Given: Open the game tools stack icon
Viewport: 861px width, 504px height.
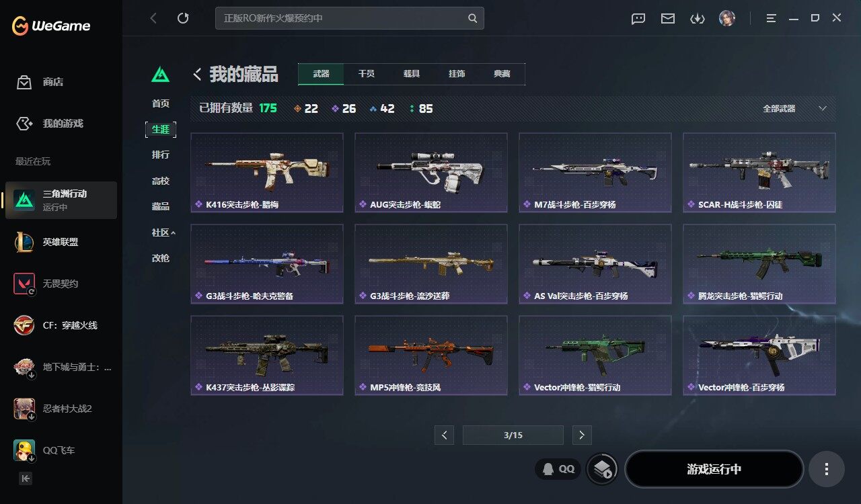Looking at the screenshot, I should [x=602, y=469].
